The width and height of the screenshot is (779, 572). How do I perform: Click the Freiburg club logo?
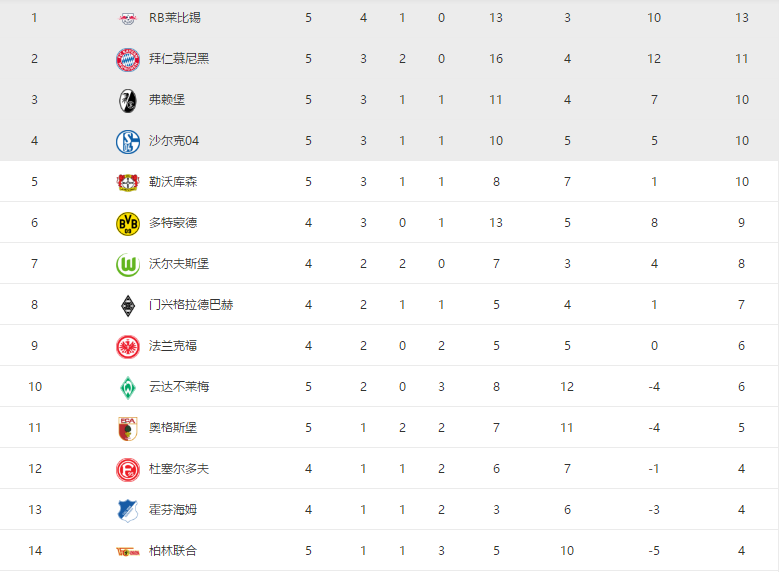coord(128,100)
